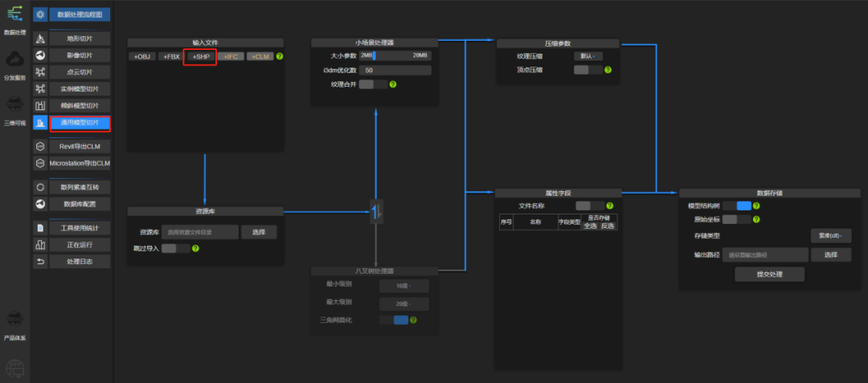Click the help icon next to 跳过导入
This screenshot has width=868, height=383.
[195, 249]
